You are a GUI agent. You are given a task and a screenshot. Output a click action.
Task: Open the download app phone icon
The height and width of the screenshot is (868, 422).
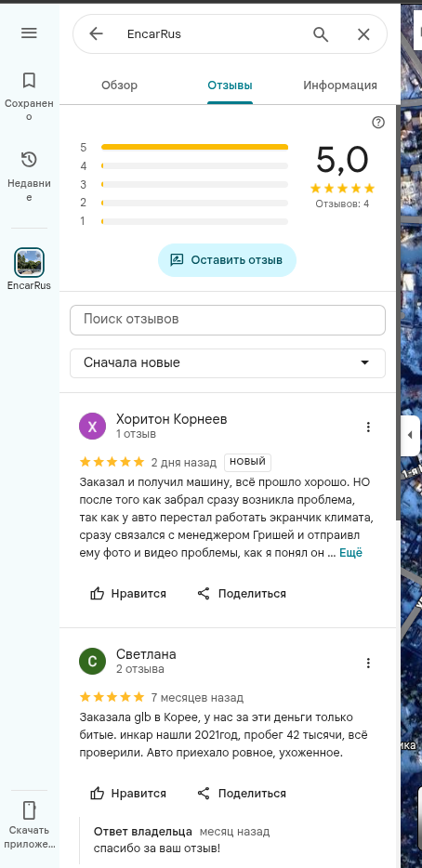29,810
